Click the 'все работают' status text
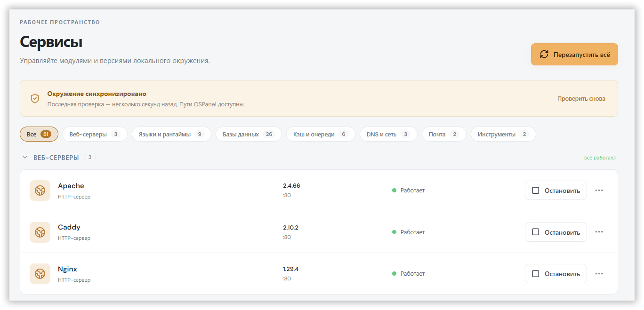 coord(600,158)
